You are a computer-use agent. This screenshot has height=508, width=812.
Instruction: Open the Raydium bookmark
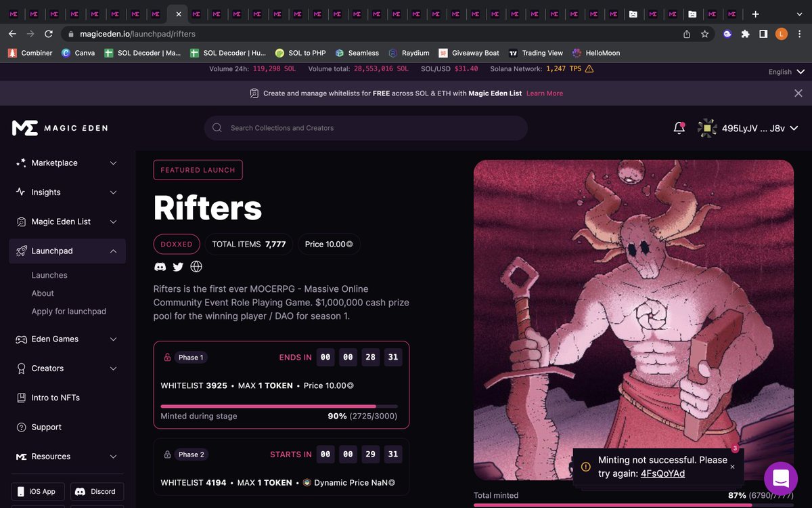(x=409, y=53)
